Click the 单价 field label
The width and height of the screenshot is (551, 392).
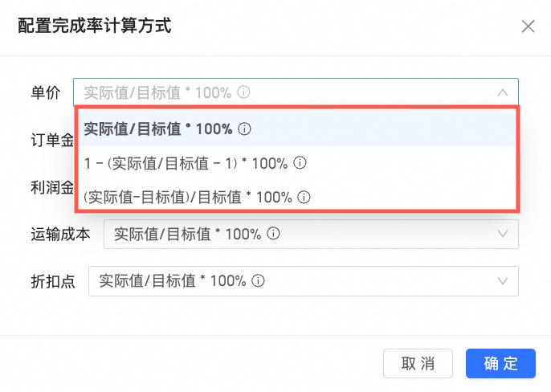pos(46,92)
